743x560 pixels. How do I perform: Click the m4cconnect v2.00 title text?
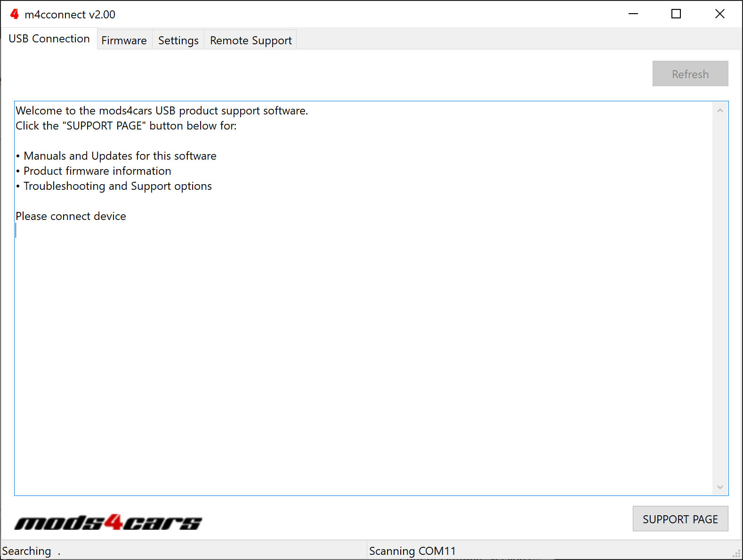click(70, 15)
